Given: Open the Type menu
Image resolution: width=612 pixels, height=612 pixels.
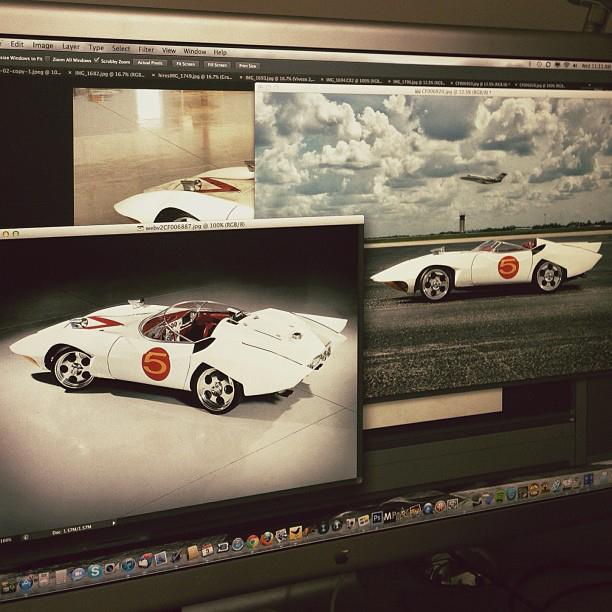Looking at the screenshot, I should coord(96,48).
